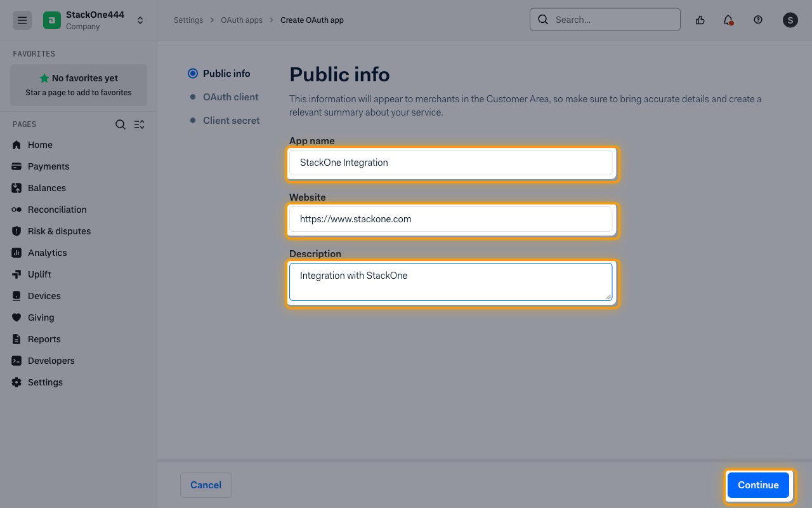Click the Home house icon
Viewport: 812px width, 508px height.
(x=16, y=145)
